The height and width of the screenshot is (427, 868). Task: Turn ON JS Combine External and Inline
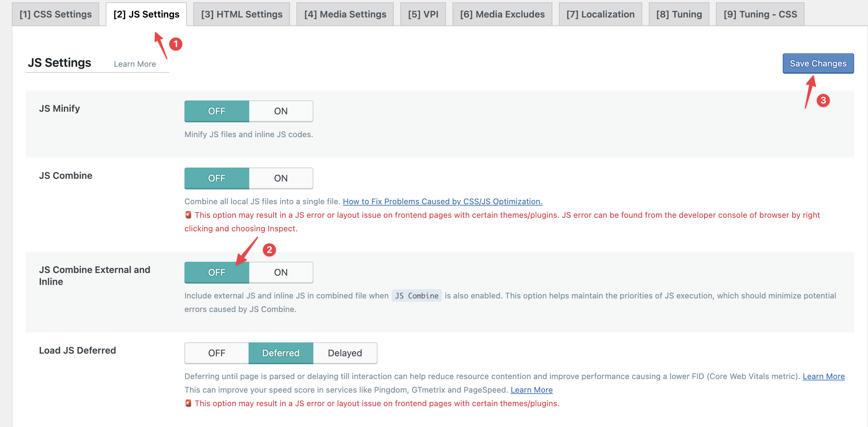click(x=280, y=272)
